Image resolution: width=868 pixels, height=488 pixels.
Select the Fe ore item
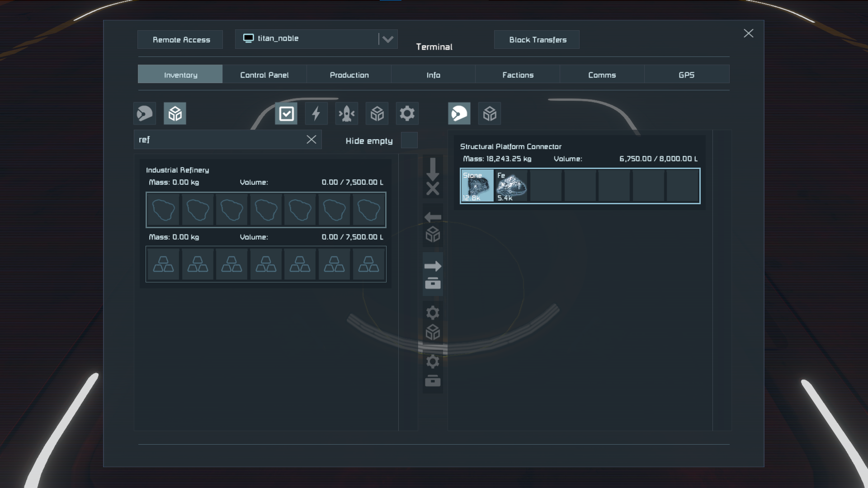coord(511,186)
